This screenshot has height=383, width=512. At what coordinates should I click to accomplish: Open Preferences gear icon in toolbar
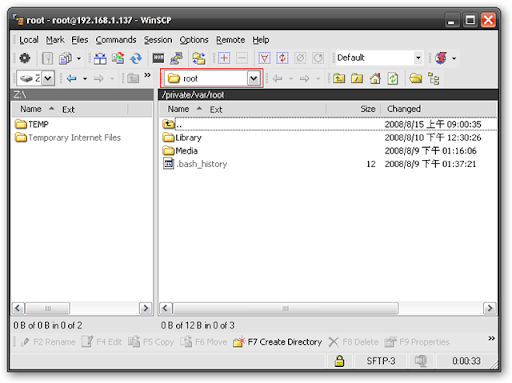(x=25, y=58)
